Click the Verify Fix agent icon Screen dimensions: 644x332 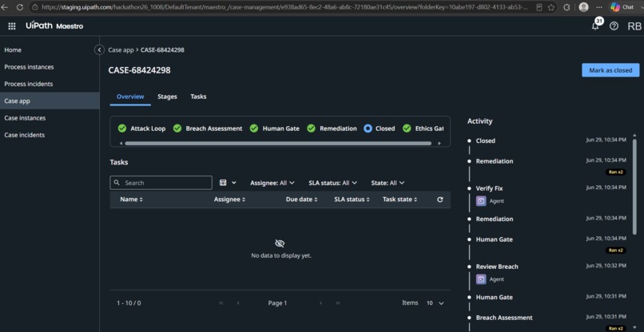[x=481, y=201]
